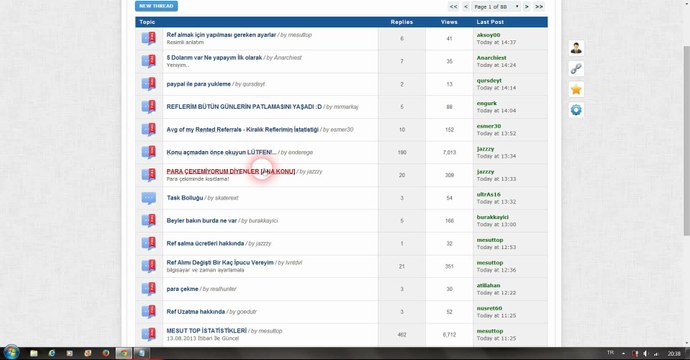
Task: Go to the next page with >
Action: point(526,7)
